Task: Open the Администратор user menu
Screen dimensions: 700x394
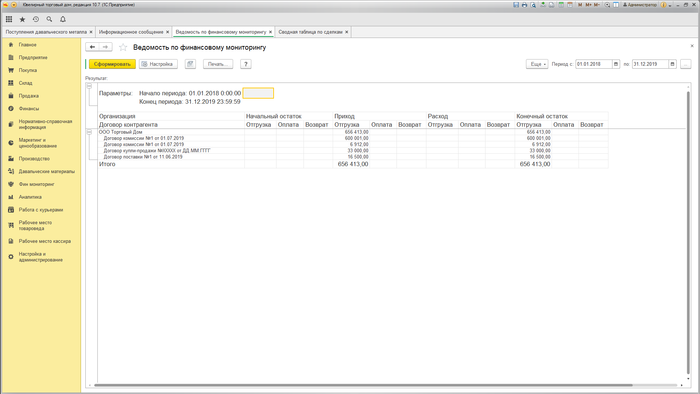Action: pyautogui.click(x=640, y=5)
